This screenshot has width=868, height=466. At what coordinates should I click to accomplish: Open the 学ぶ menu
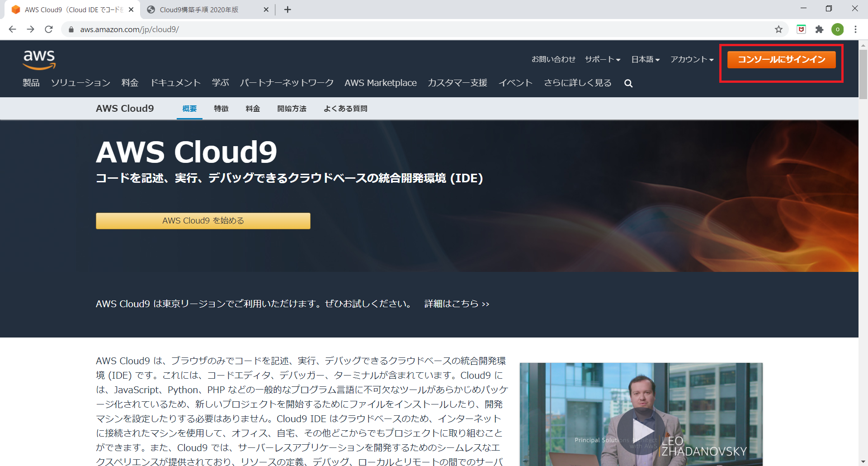click(221, 83)
